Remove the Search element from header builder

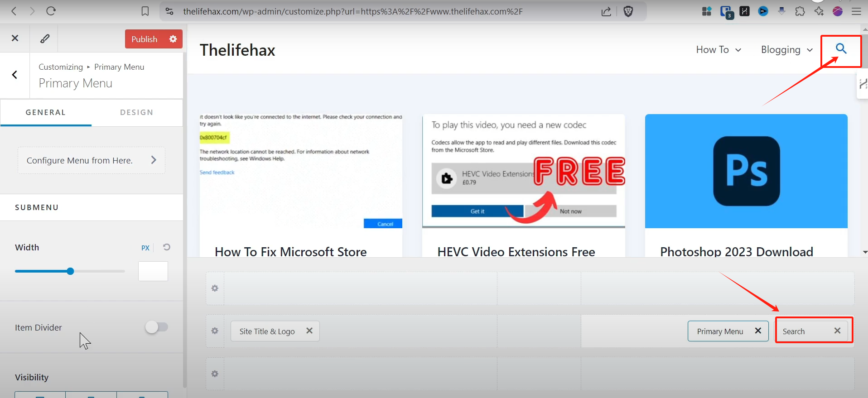[837, 331]
